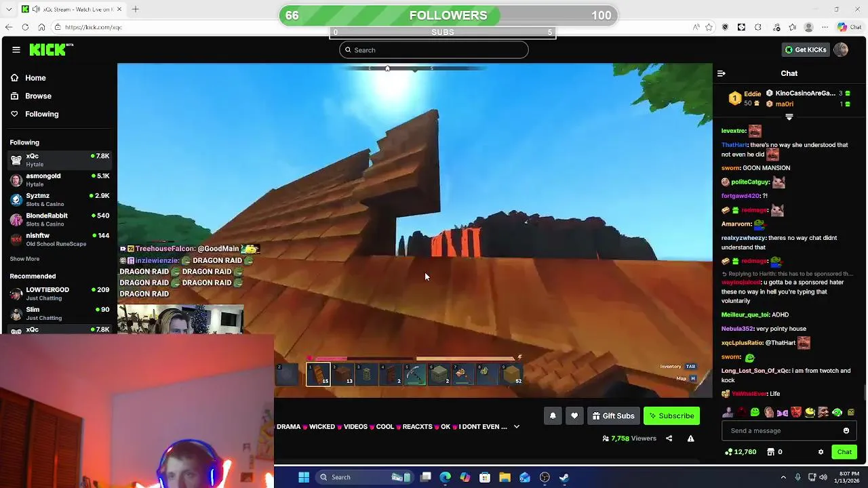
Task: Open Syztmz's channel in Following list
Action: pos(60,200)
